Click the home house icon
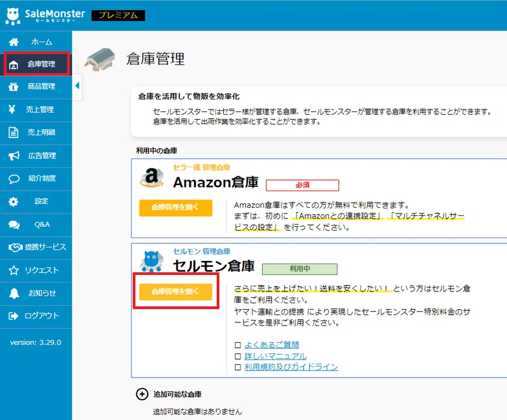The width and height of the screenshot is (507, 420). 13,42
